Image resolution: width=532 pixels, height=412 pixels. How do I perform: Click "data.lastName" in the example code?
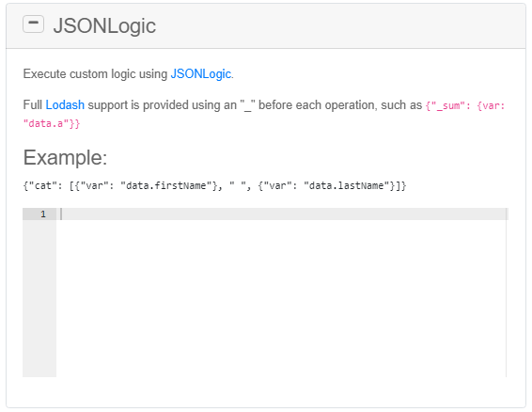(349, 186)
